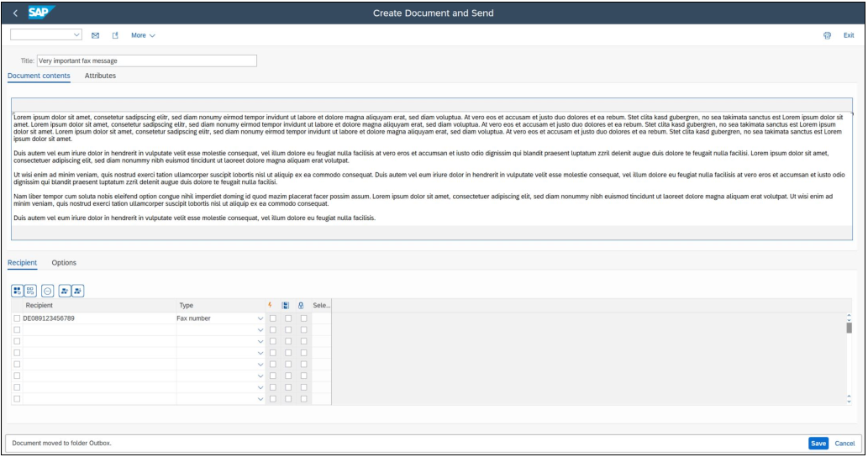Click the SAP back arrow
868x457 pixels.
click(15, 13)
